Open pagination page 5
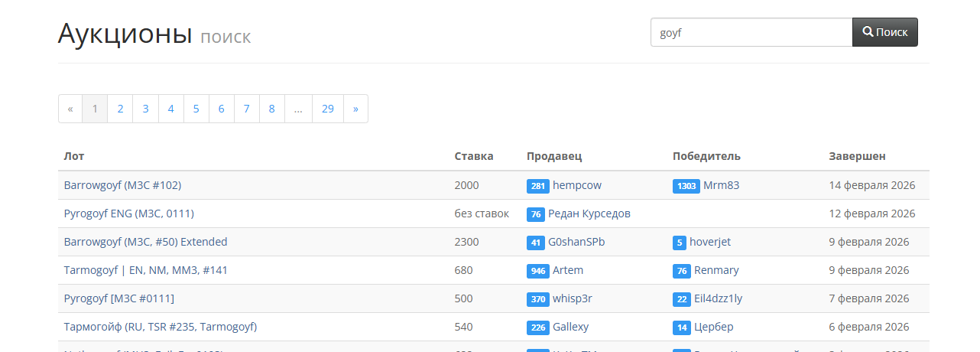The image size is (980, 352). (196, 109)
